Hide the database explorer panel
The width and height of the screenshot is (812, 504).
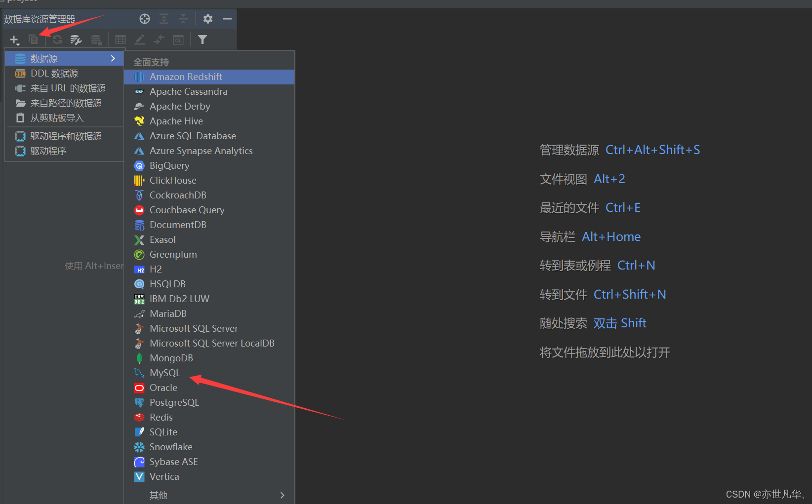(227, 19)
